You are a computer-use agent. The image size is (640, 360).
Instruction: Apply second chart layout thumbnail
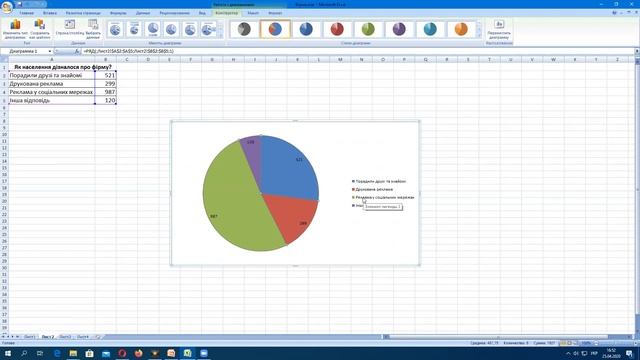click(x=134, y=29)
